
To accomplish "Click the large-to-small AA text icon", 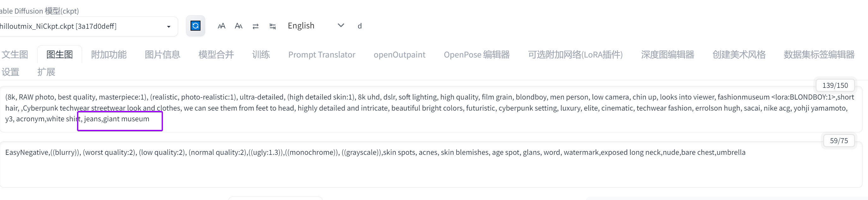I will (x=239, y=26).
